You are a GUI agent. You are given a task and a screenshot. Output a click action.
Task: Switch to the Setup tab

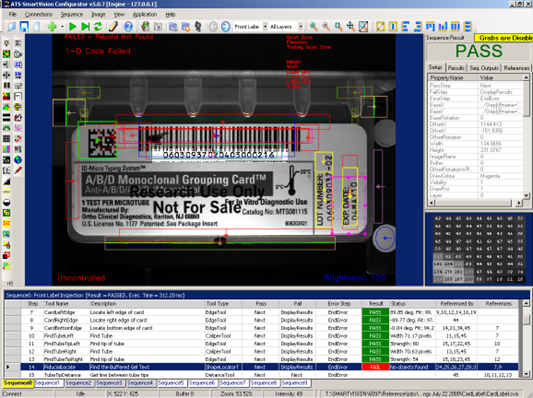click(x=435, y=67)
